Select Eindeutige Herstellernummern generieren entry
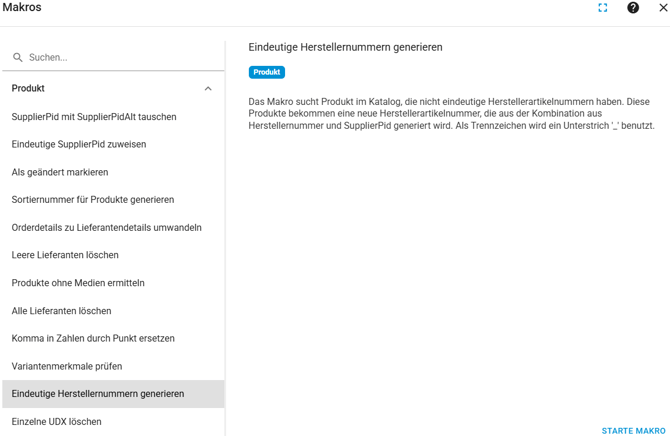The width and height of the screenshot is (670, 436). [98, 394]
